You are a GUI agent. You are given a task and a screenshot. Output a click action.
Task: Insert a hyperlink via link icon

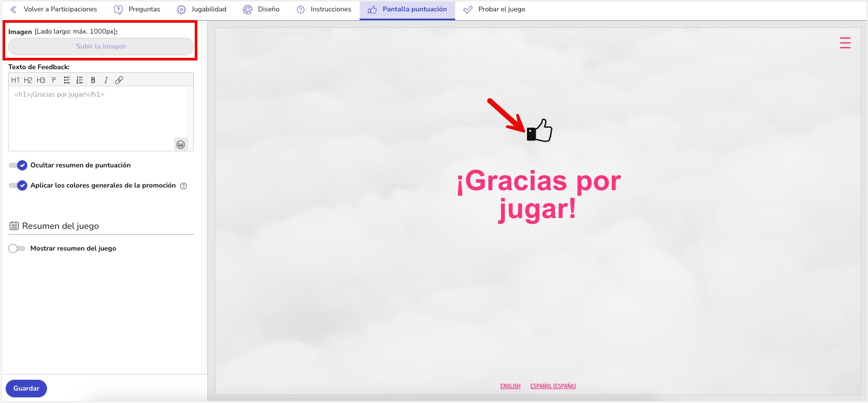tap(119, 80)
